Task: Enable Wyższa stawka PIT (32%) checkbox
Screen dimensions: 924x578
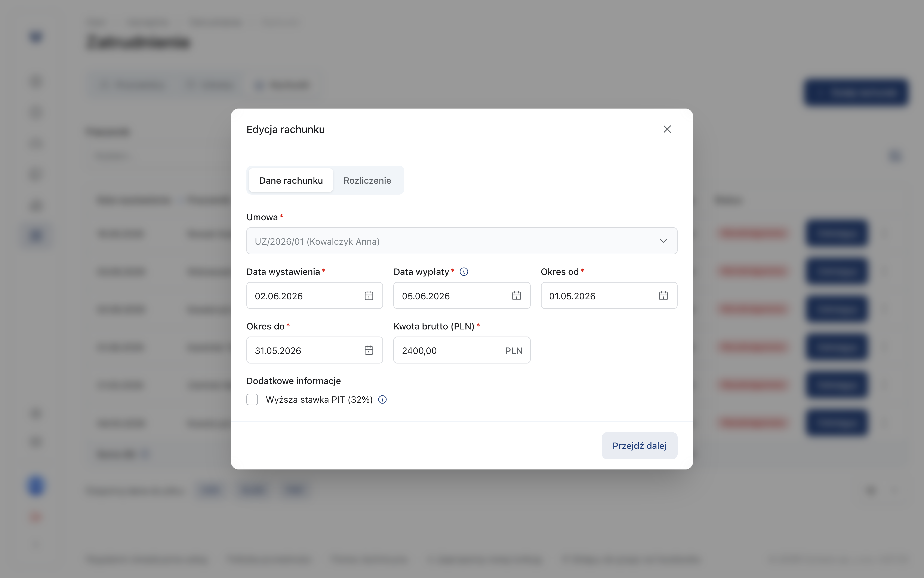Action: [252, 399]
